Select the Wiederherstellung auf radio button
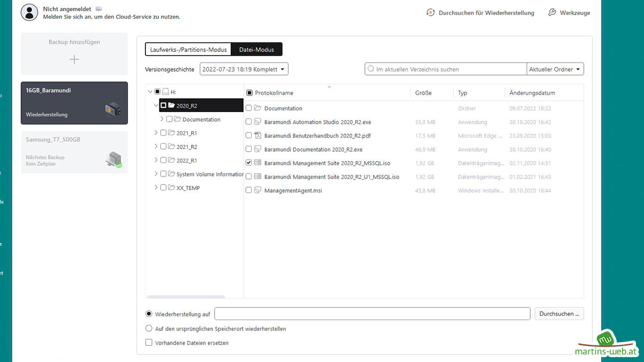This screenshot has height=362, width=644. (x=149, y=314)
